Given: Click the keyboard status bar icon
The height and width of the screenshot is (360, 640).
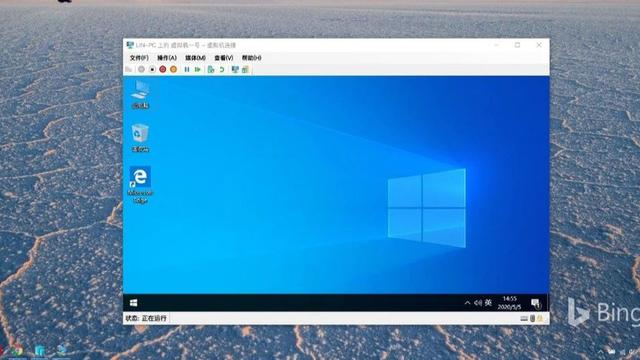Looking at the screenshot, I should click(x=524, y=318).
